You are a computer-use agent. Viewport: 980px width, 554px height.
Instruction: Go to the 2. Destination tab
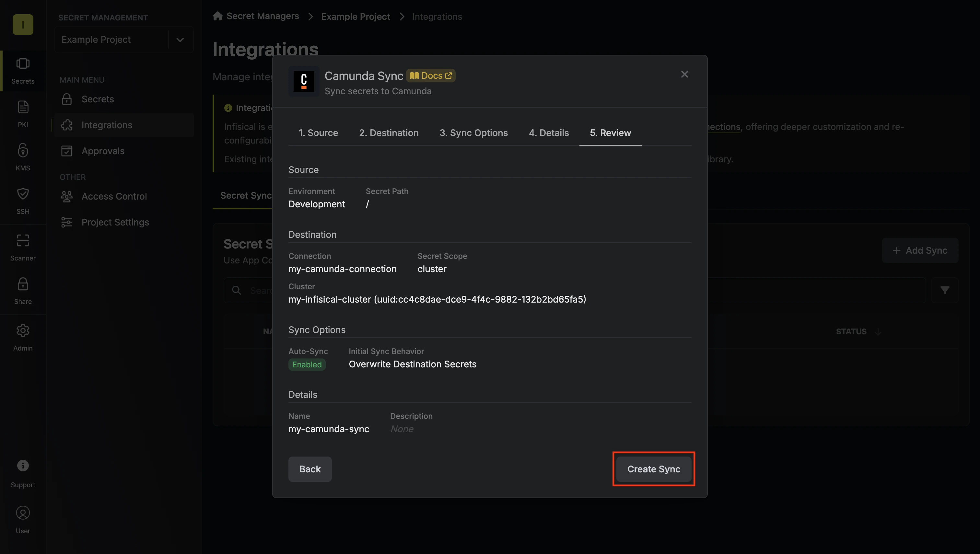point(389,133)
